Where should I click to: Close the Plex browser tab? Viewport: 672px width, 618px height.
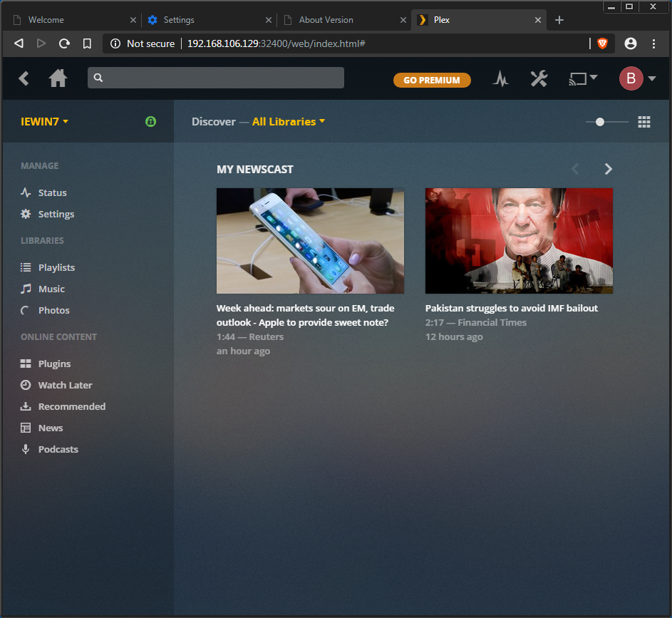[x=538, y=20]
